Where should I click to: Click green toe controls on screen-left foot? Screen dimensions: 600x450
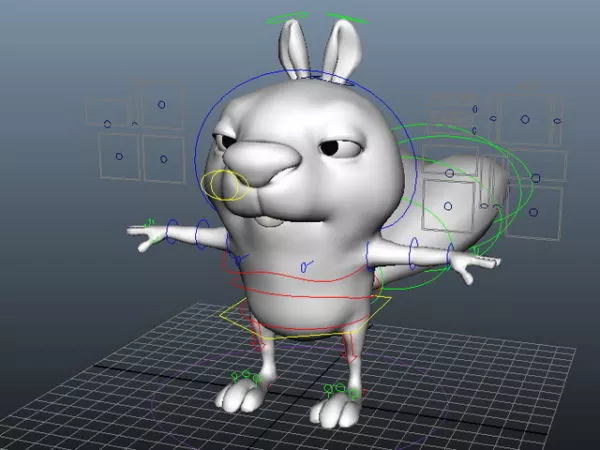point(246,377)
